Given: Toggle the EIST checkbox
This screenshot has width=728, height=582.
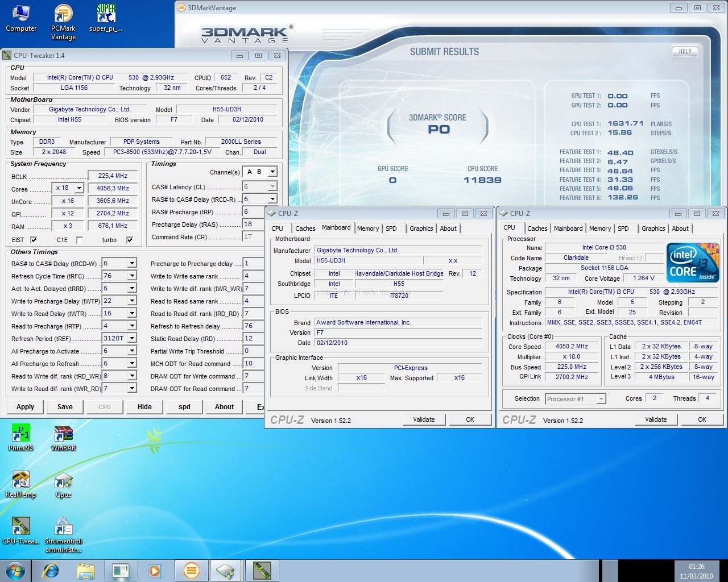Looking at the screenshot, I should pyautogui.click(x=34, y=240).
